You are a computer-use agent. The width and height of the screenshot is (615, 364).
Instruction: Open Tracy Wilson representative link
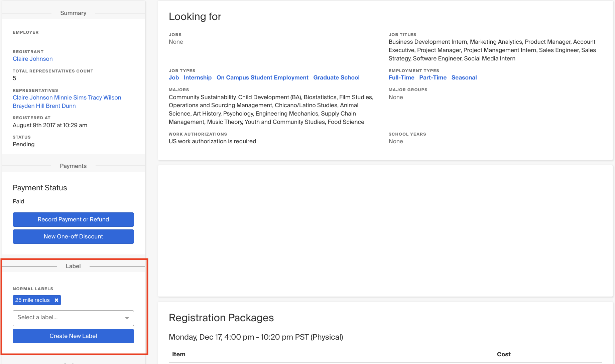(x=105, y=98)
